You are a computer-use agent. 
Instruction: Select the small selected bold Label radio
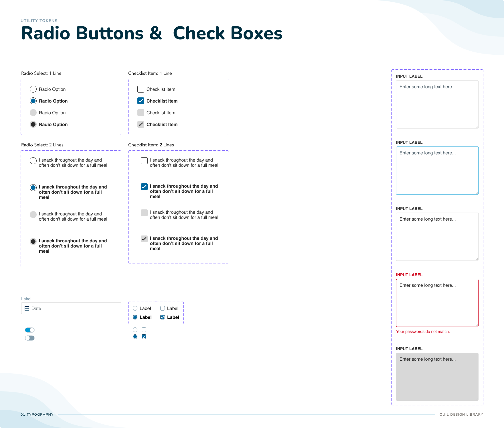[x=135, y=317]
